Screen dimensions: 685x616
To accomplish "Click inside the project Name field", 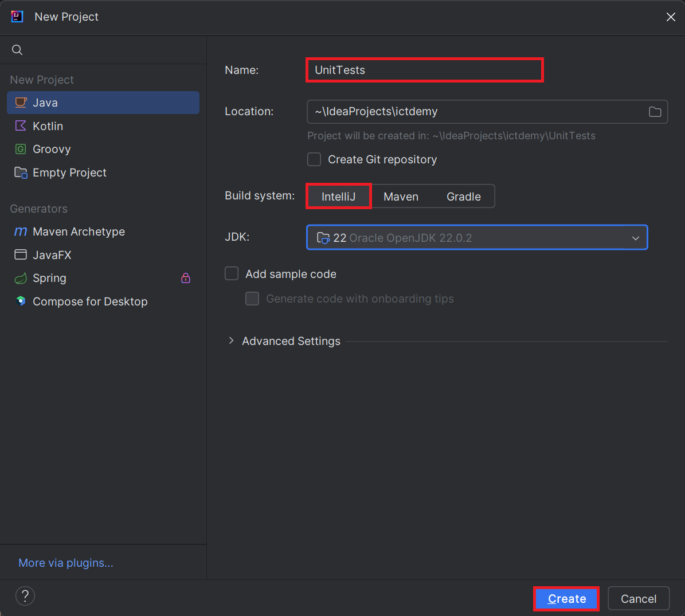I will [x=424, y=70].
